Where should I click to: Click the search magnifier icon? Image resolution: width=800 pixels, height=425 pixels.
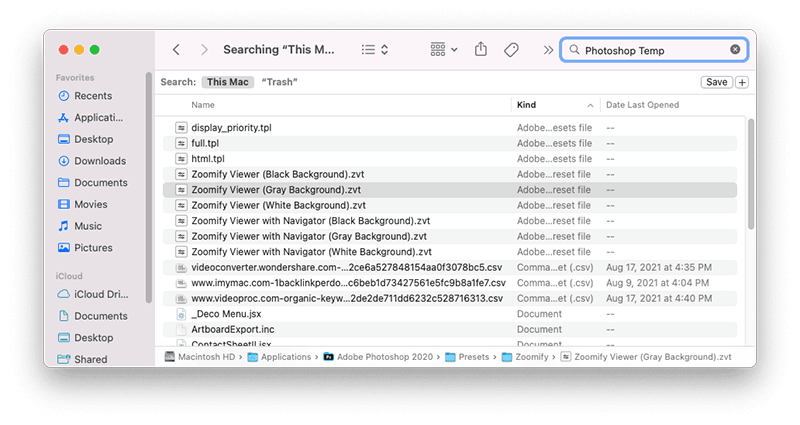pyautogui.click(x=574, y=49)
